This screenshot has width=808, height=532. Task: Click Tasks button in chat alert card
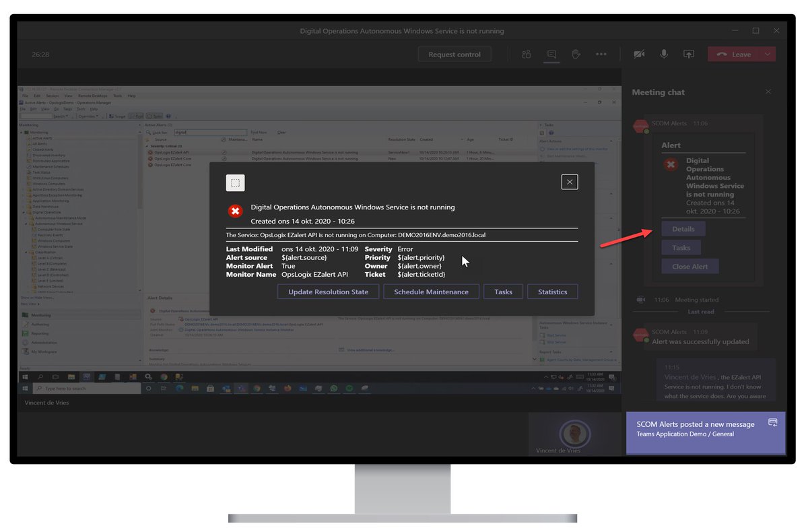681,248
